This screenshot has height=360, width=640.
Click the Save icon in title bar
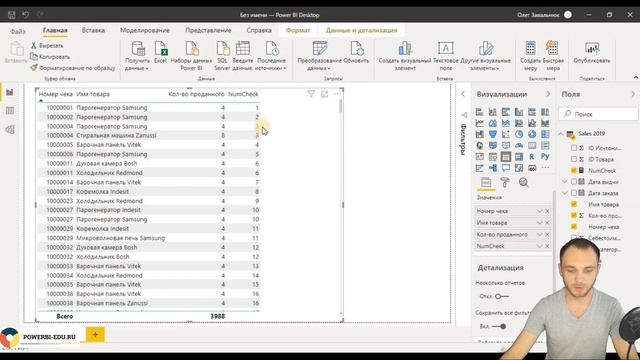click(12, 15)
